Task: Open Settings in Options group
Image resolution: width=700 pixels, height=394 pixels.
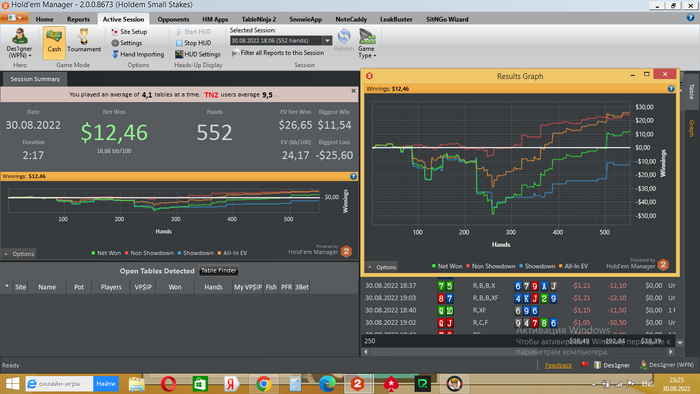Action: pos(126,43)
